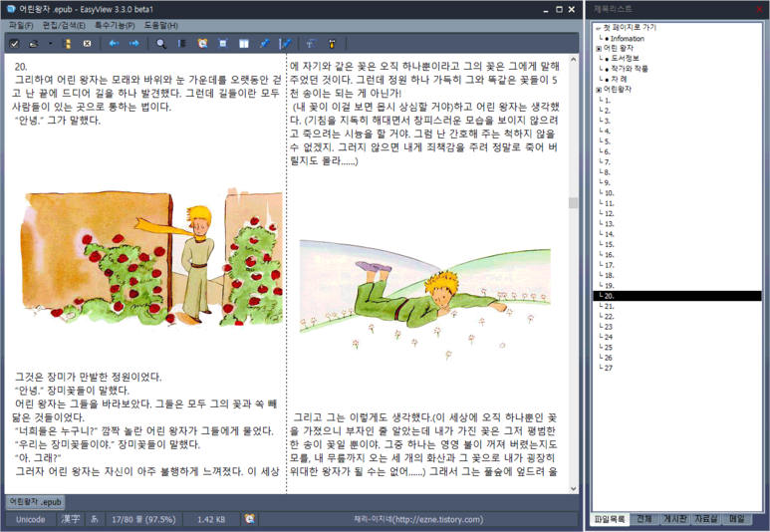Open the 편집/검색(E) menu
The width and height of the screenshot is (770, 532).
[64, 25]
